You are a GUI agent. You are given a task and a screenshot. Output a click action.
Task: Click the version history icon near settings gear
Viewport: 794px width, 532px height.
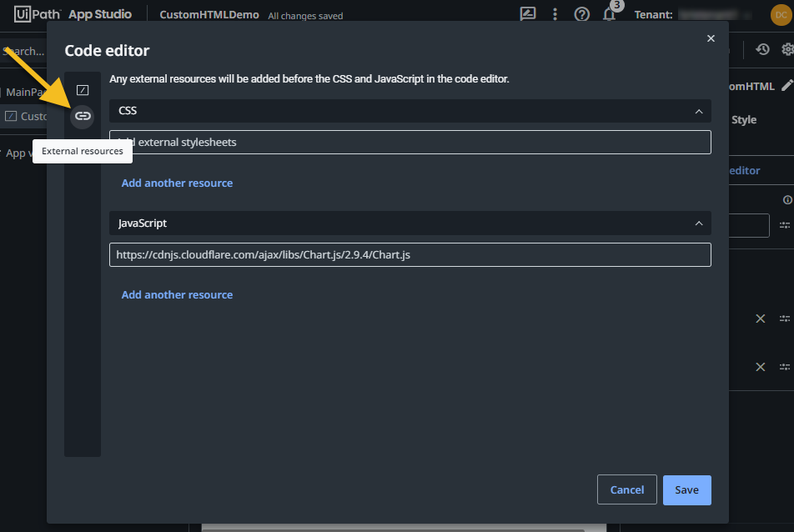pos(761,49)
